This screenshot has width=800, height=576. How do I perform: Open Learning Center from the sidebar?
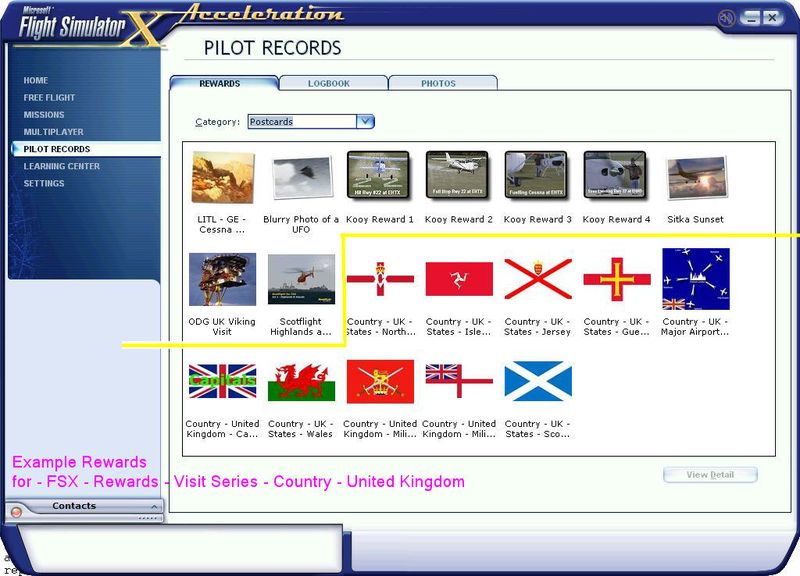tap(62, 166)
